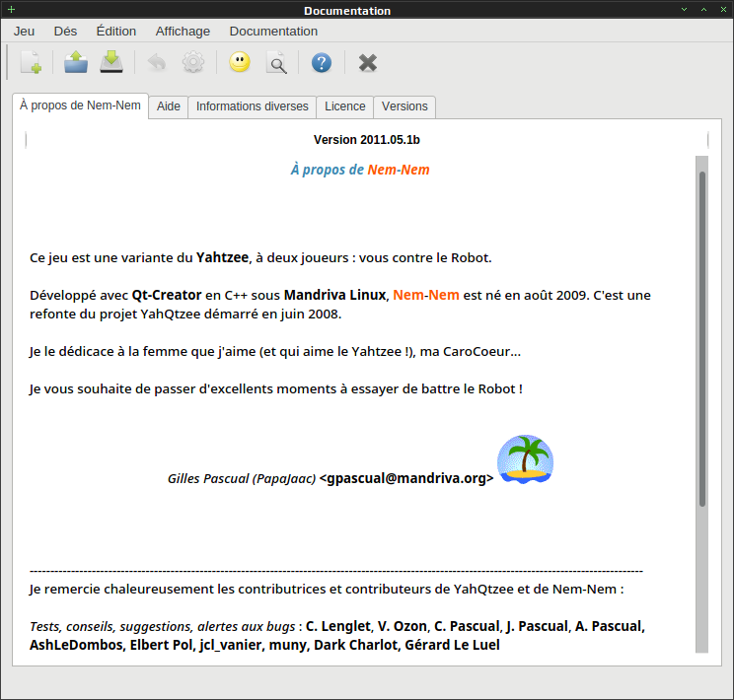Click the 'Gérard Le Luel' contributor name
The height and width of the screenshot is (700, 734).
pyautogui.click(x=452, y=645)
